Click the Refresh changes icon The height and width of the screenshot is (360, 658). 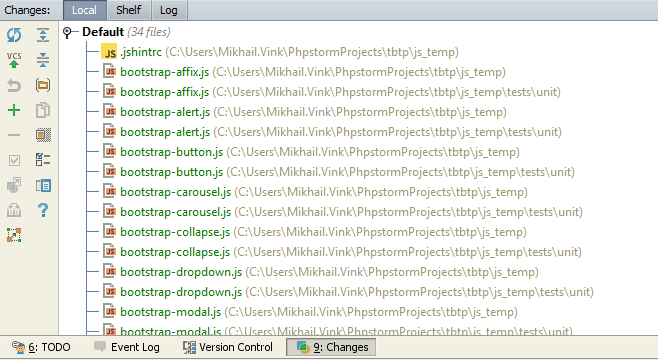14,35
